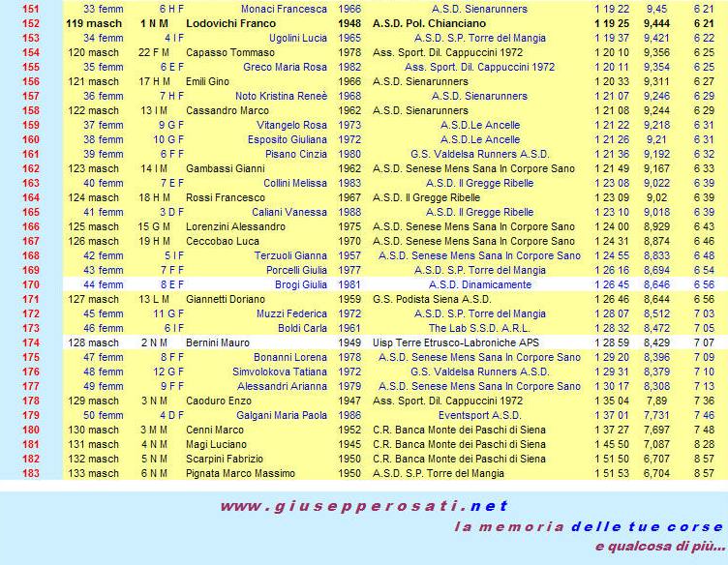
Task: Click gender rank 133 masch
Action: tap(93, 473)
